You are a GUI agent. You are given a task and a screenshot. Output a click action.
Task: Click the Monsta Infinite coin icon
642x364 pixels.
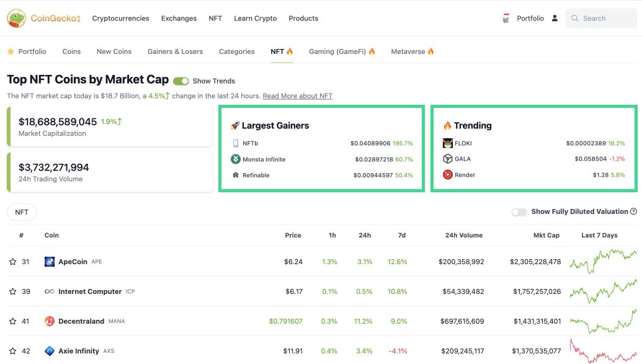236,159
